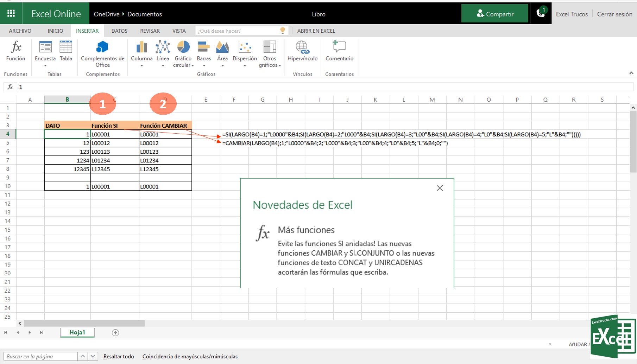
Task: Toggle Resaltar todo option
Action: 119,356
